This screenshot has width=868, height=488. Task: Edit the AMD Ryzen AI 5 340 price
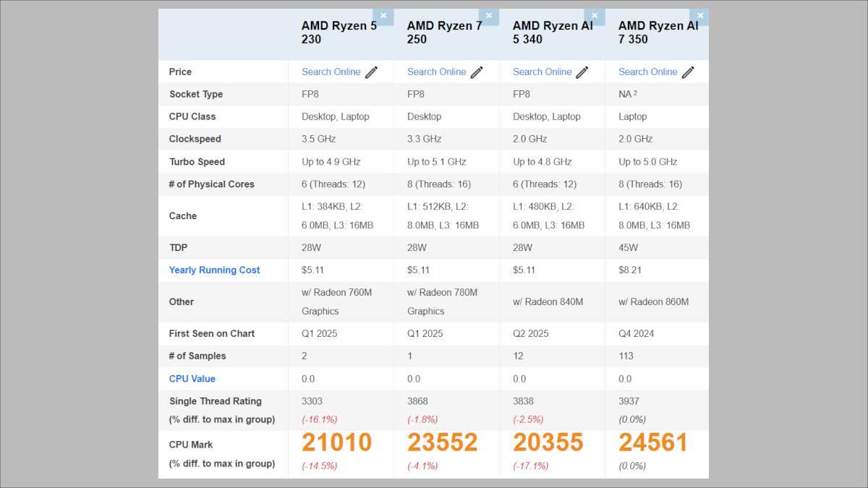(582, 72)
